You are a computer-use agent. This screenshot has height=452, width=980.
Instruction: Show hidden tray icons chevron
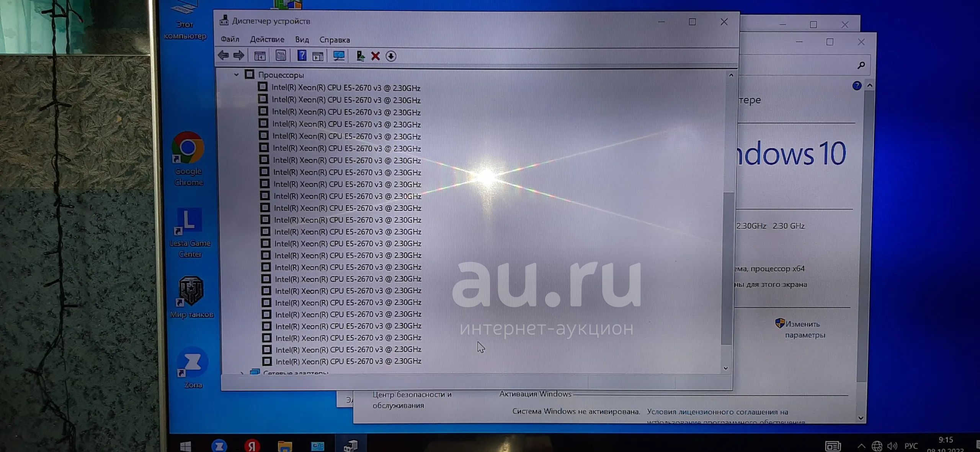tap(861, 446)
